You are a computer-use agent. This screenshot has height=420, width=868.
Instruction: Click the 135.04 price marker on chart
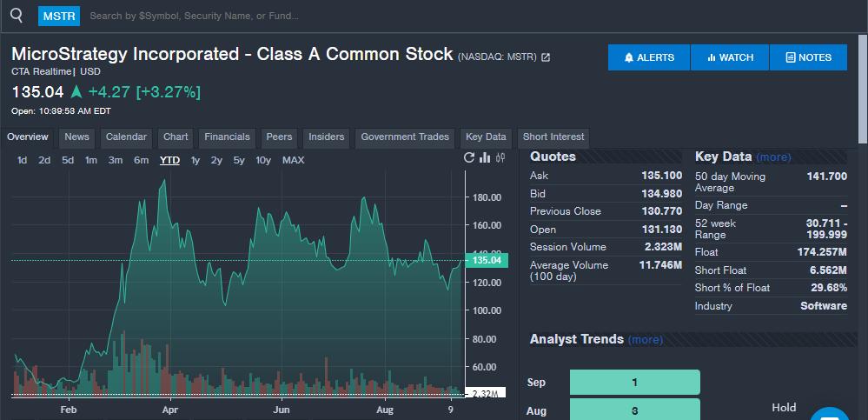[487, 260]
